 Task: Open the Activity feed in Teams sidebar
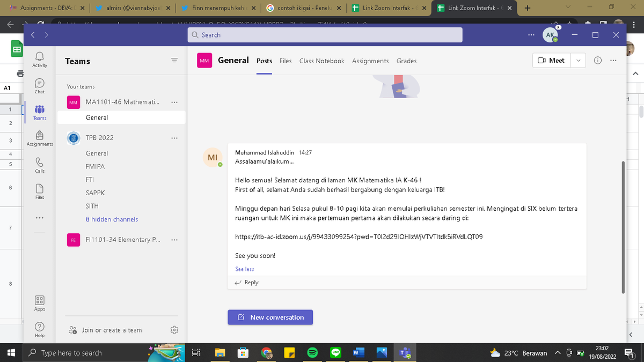(x=40, y=59)
